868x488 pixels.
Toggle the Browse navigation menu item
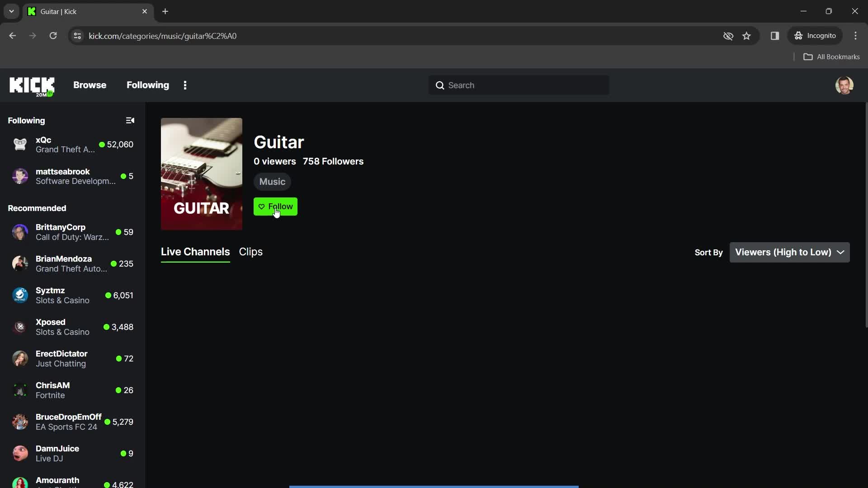(x=90, y=84)
